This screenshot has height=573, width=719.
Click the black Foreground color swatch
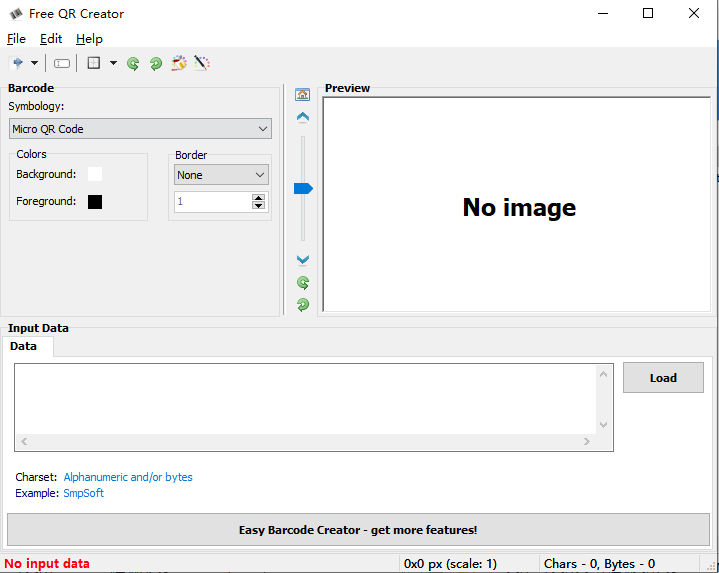tap(95, 202)
